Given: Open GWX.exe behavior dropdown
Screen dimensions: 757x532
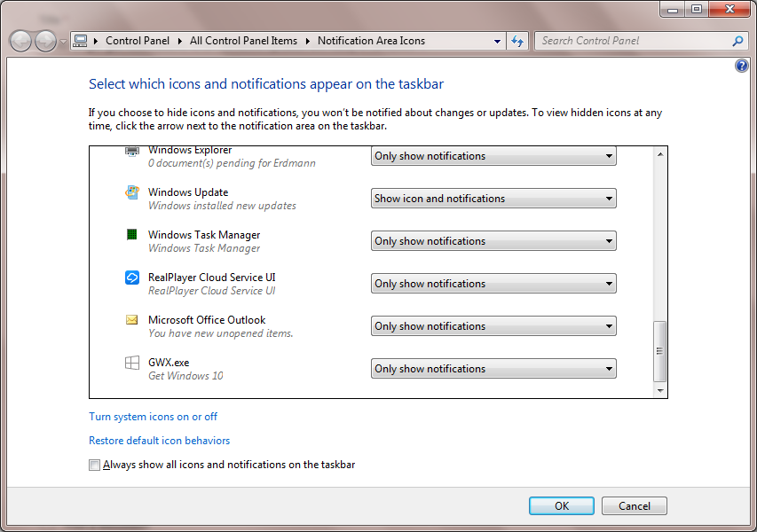Looking at the screenshot, I should tap(493, 369).
